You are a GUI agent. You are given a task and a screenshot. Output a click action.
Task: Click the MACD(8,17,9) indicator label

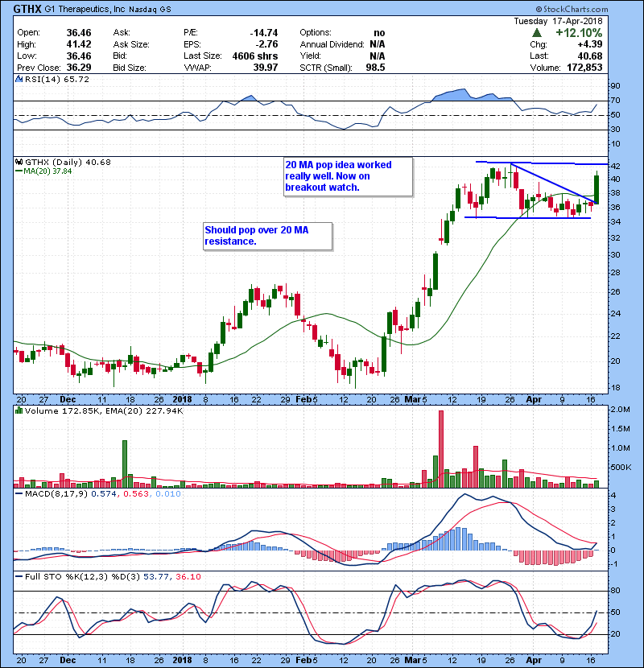(56, 494)
